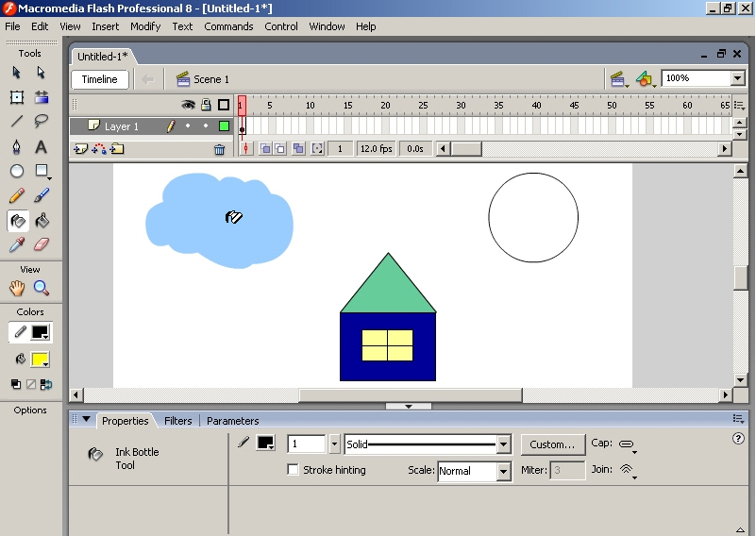756x536 pixels.
Task: Click the Swap Colors button
Action: tap(46, 384)
